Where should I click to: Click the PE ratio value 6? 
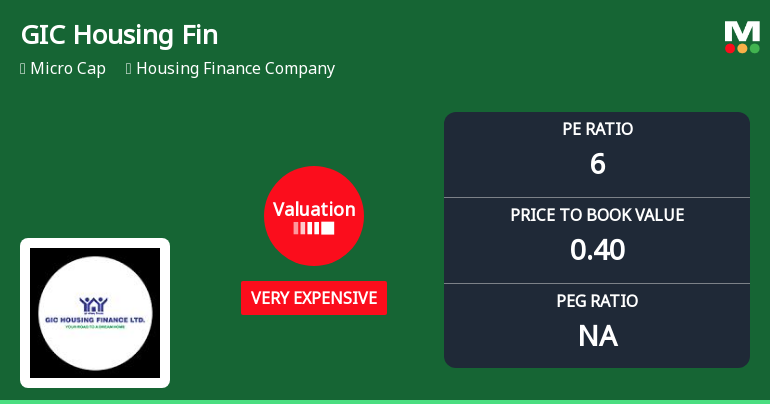tap(597, 163)
